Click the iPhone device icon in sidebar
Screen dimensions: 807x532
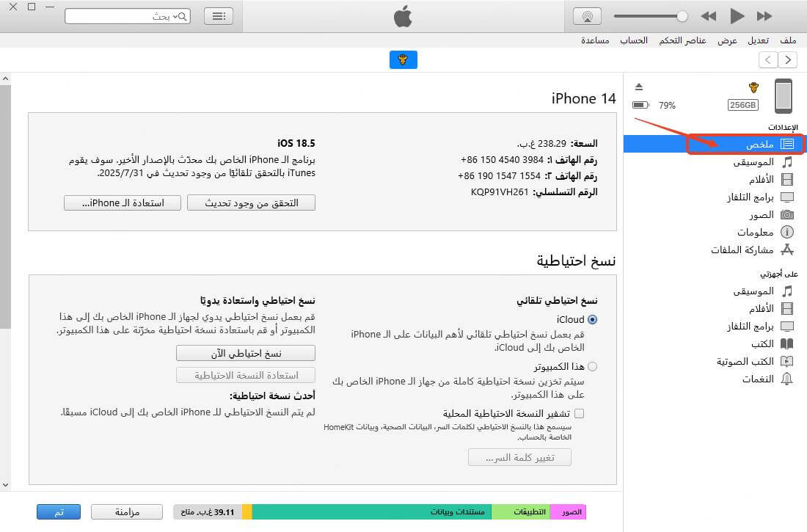(784, 96)
